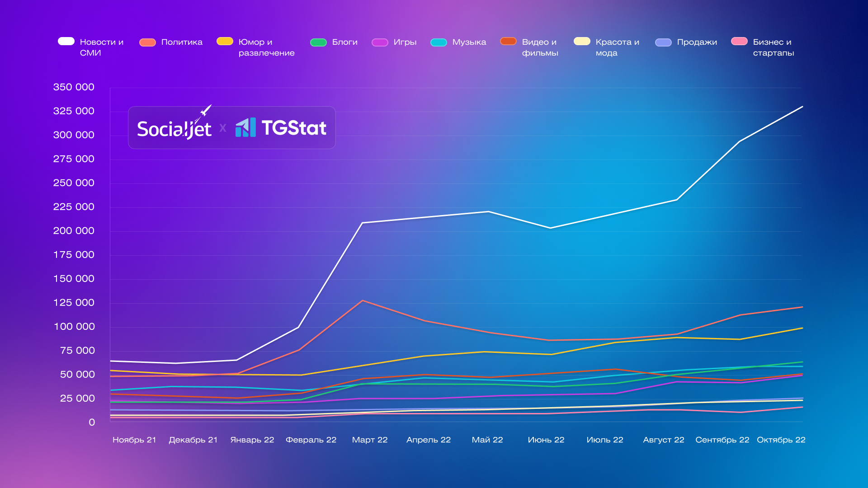Click the Октябрь 22 axis label
This screenshot has width=868, height=488.
781,440
